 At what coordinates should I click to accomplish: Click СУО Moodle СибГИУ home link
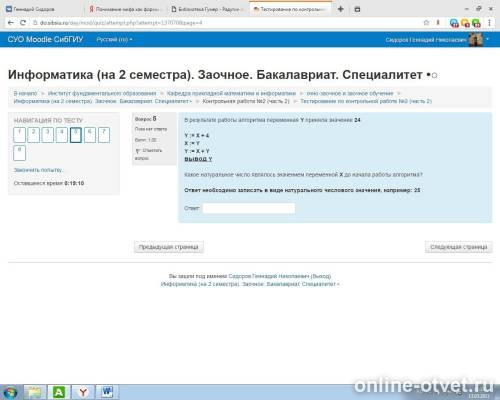click(x=45, y=39)
